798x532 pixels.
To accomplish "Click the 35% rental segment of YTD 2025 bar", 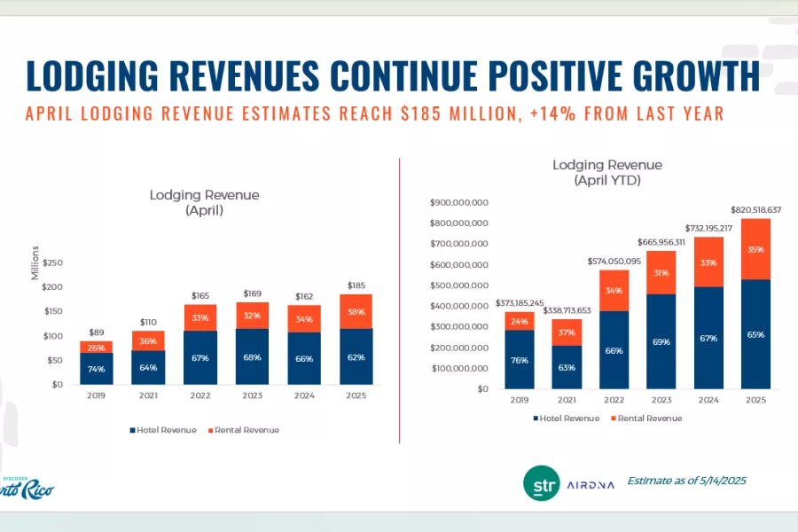I will [755, 249].
